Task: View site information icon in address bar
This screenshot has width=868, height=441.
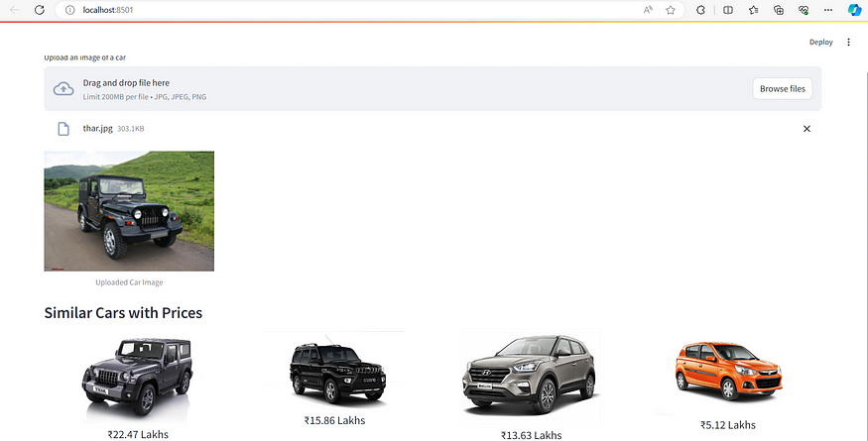Action: 69,10
